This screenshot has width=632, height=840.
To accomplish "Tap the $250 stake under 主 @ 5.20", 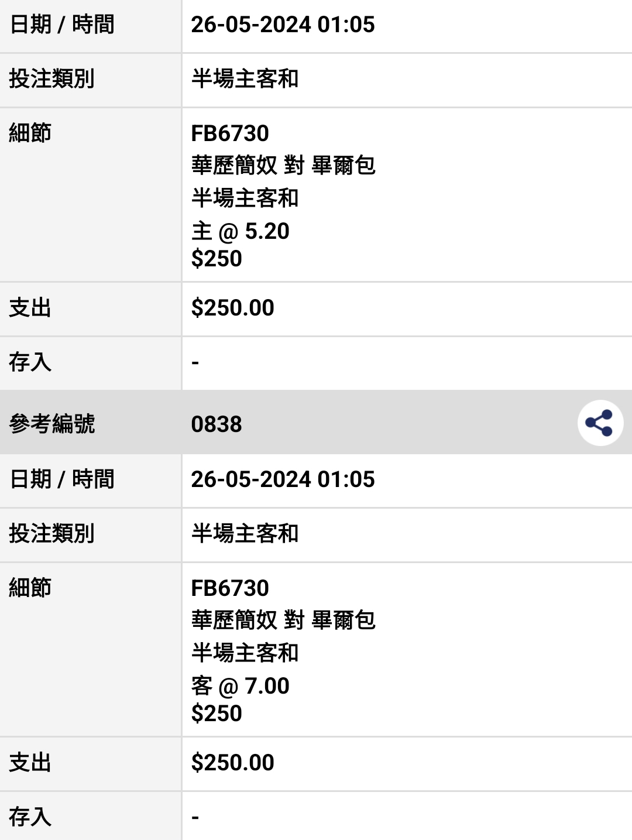I will click(x=217, y=259).
